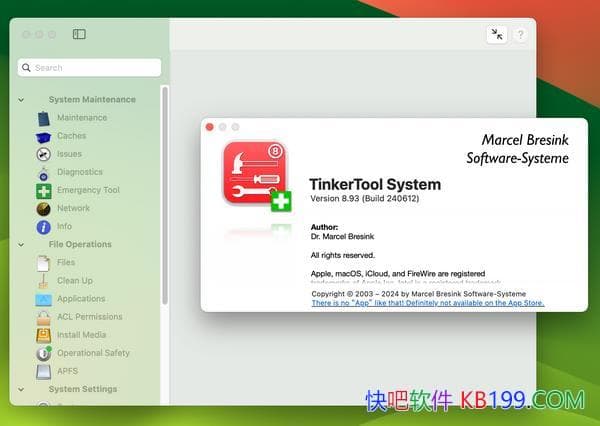Open the Install Media icon
Viewport: 600px width, 426px height.
pos(43,335)
